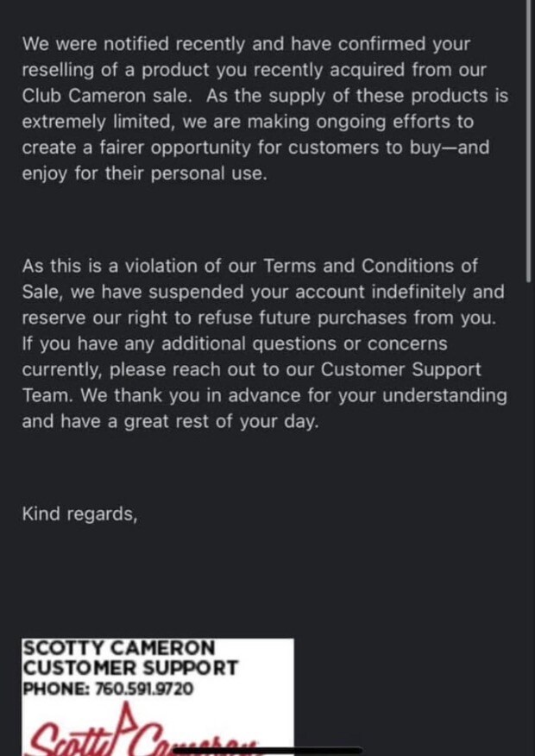Viewport: 535px width, 756px height.
Task: Click the PHONE: label in the signature
Action: pos(50,689)
